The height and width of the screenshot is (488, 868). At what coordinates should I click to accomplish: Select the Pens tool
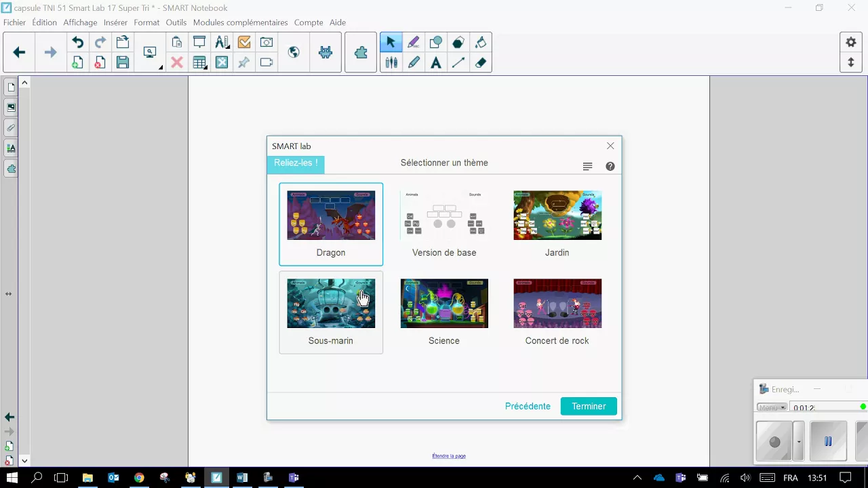[x=391, y=62]
